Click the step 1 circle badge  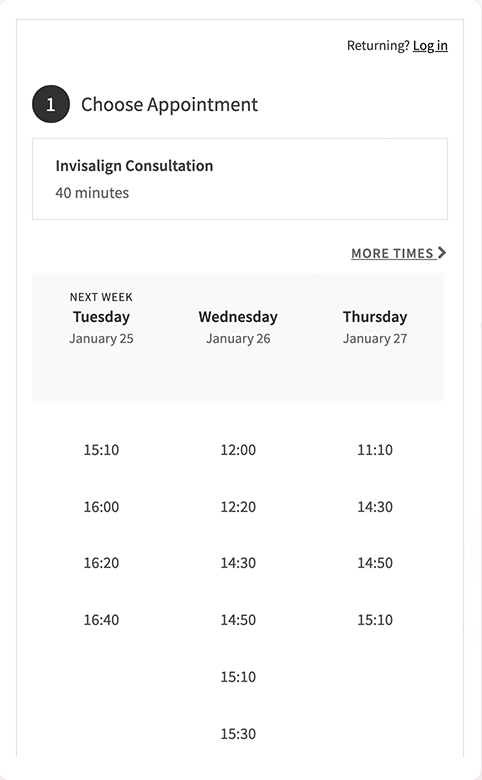click(x=51, y=104)
